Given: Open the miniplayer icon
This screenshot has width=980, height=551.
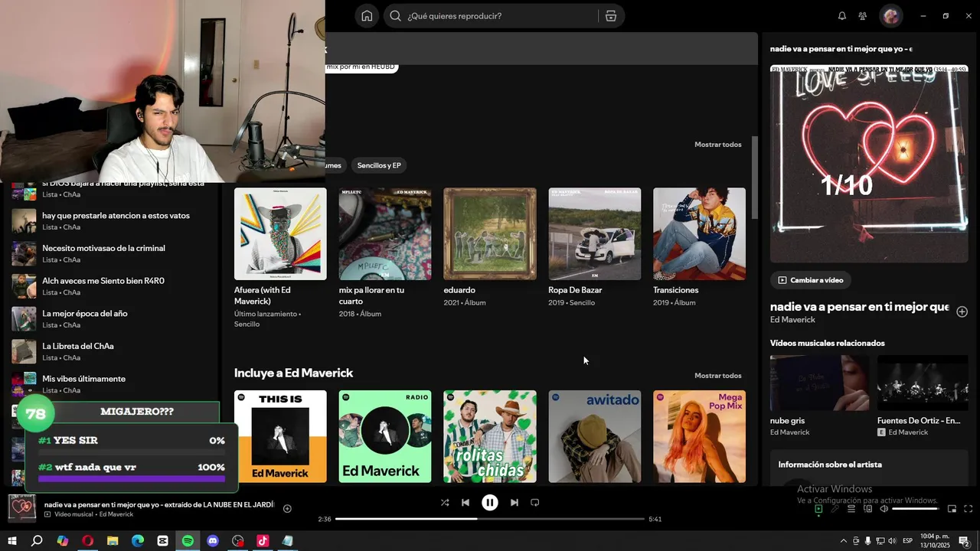Looking at the screenshot, I should [952, 509].
